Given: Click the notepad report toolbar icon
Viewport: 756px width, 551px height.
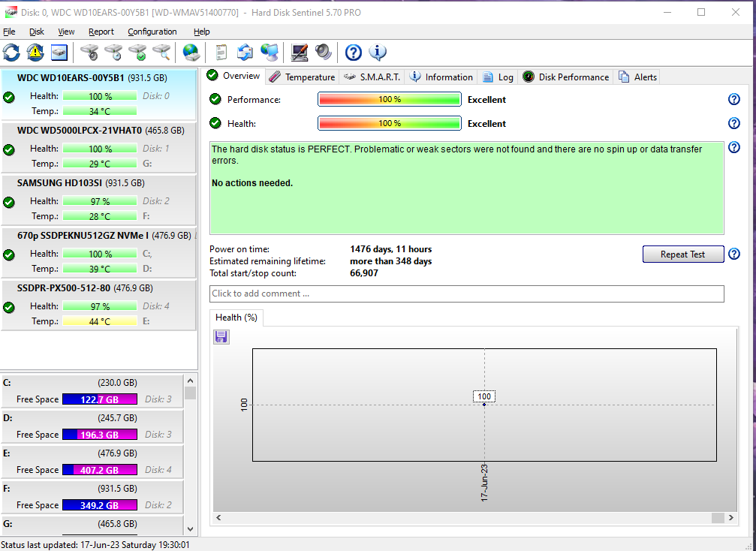Looking at the screenshot, I should pos(221,53).
